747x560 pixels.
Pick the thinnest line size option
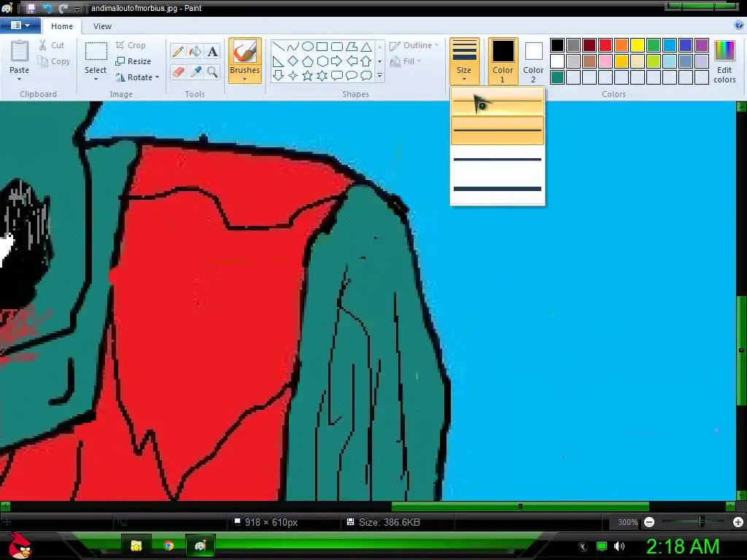498,101
